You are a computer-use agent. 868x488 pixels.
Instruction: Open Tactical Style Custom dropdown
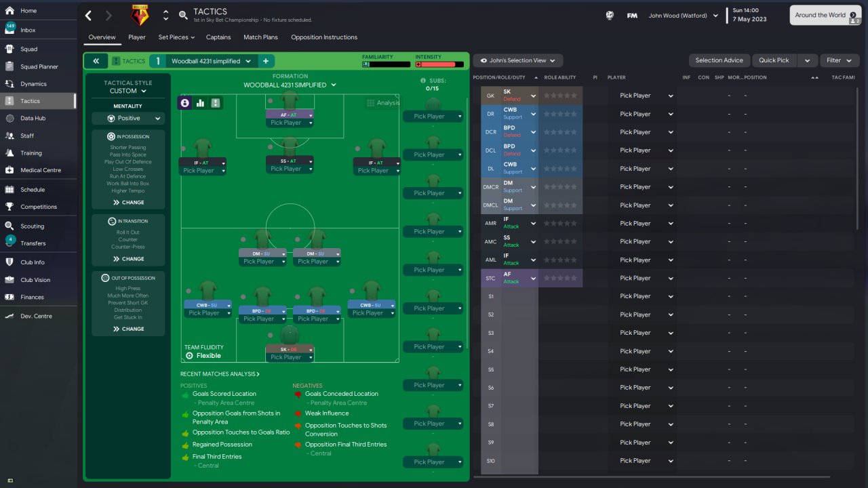(x=128, y=91)
